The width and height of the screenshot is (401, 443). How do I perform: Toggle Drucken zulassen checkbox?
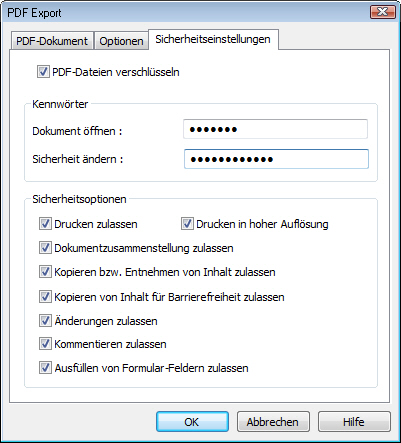45,224
